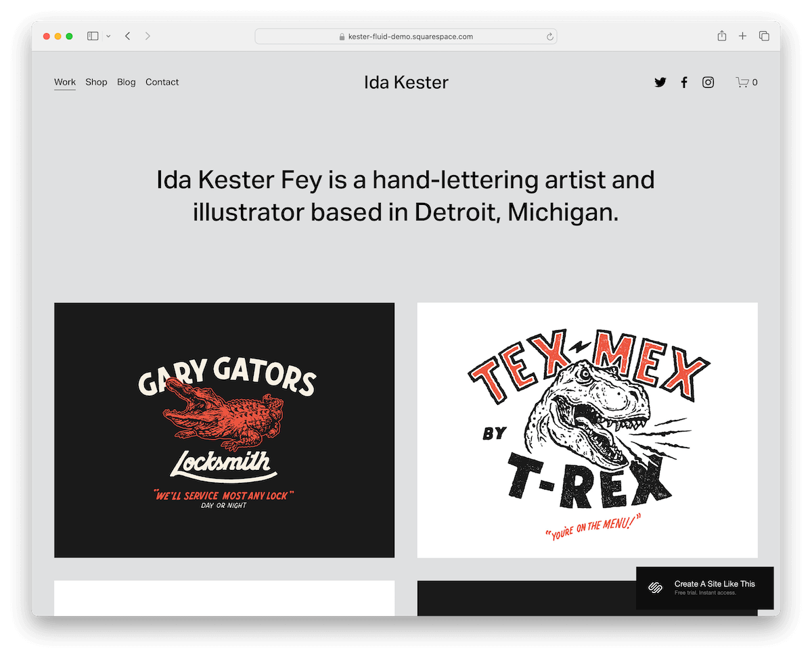Switch to the Shop page
The height and width of the screenshot is (658, 812).
coord(96,82)
